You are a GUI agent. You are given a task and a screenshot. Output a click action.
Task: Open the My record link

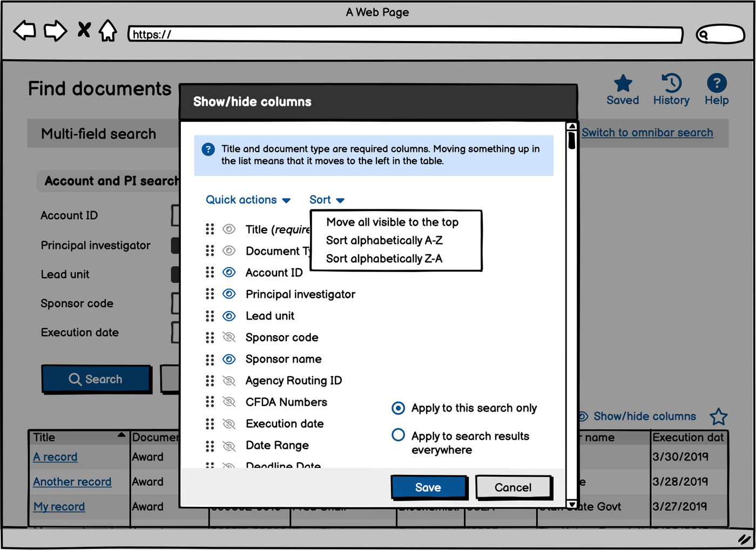(x=59, y=507)
